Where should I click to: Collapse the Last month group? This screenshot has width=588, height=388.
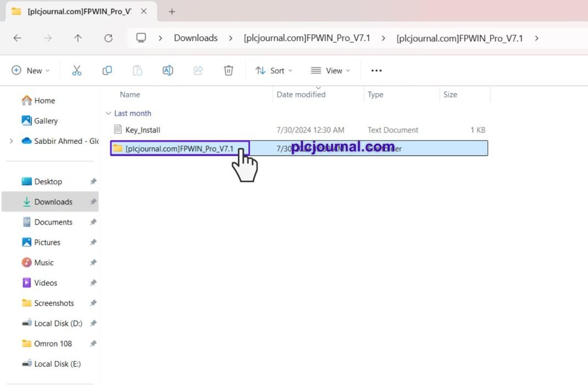(108, 114)
